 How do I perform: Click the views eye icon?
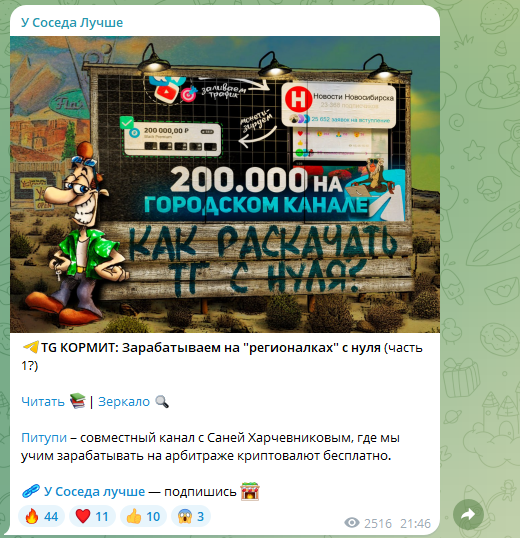[352, 523]
